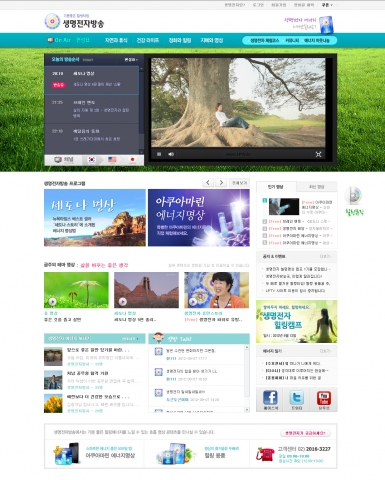Open 생명전자 체험코스 in the pill menu

(x=264, y=40)
